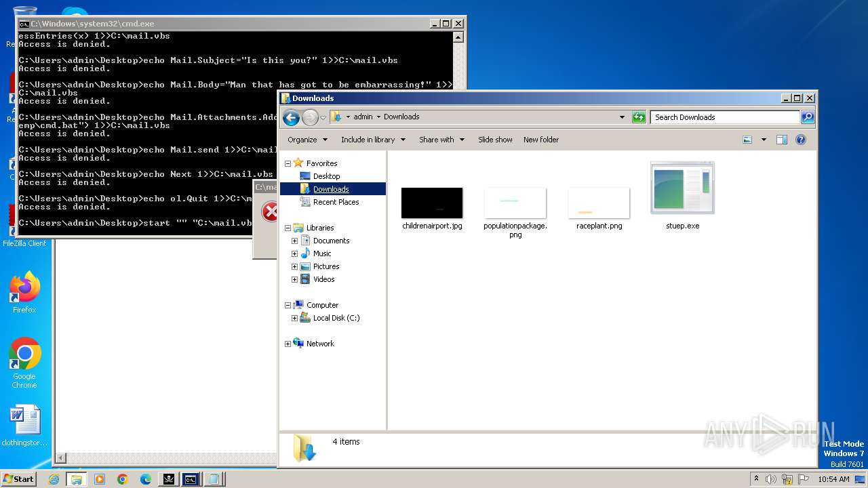This screenshot has width=868, height=488.
Task: Click the Back arrow in Downloads window
Action: click(x=291, y=117)
